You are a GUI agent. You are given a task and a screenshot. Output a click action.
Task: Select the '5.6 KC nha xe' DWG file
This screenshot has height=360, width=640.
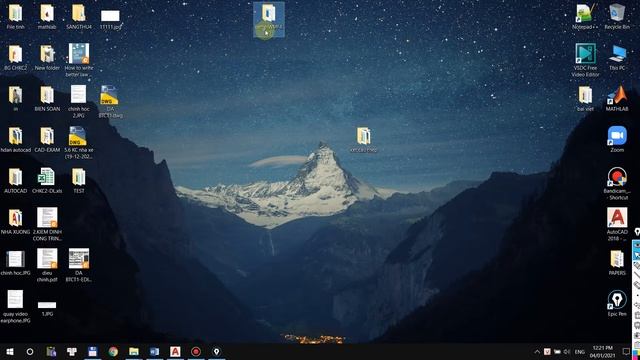(78, 142)
